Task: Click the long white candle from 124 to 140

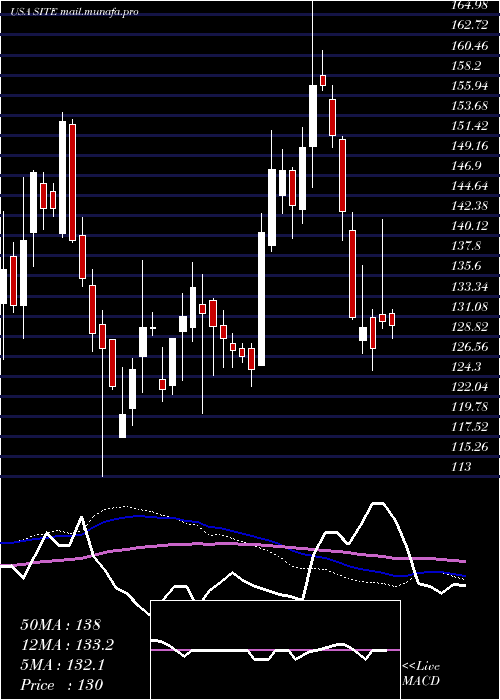Action: pyautogui.click(x=262, y=299)
